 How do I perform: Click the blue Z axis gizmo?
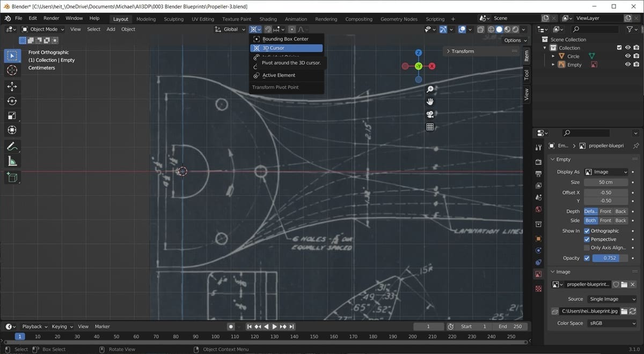(419, 53)
